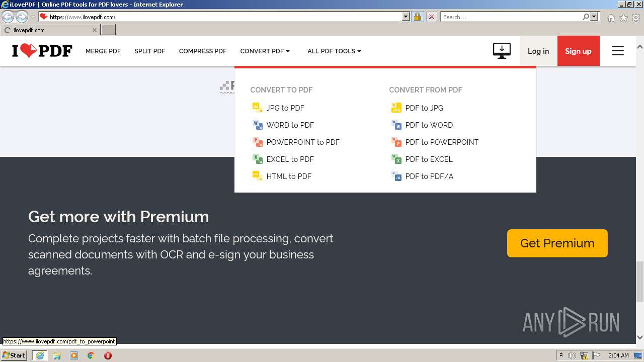Select the PDF to EXCEL link
Viewport: 644px width, 362px height.
429,159
